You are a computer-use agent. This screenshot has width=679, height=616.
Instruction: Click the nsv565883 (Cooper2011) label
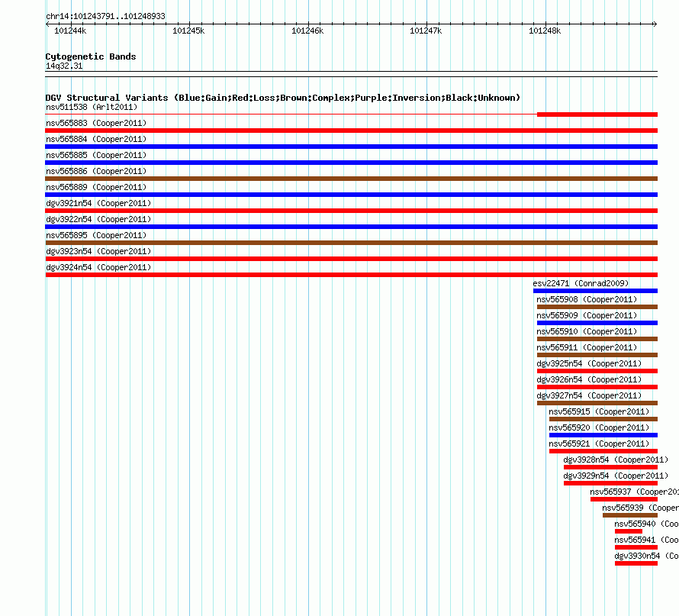[x=96, y=123]
